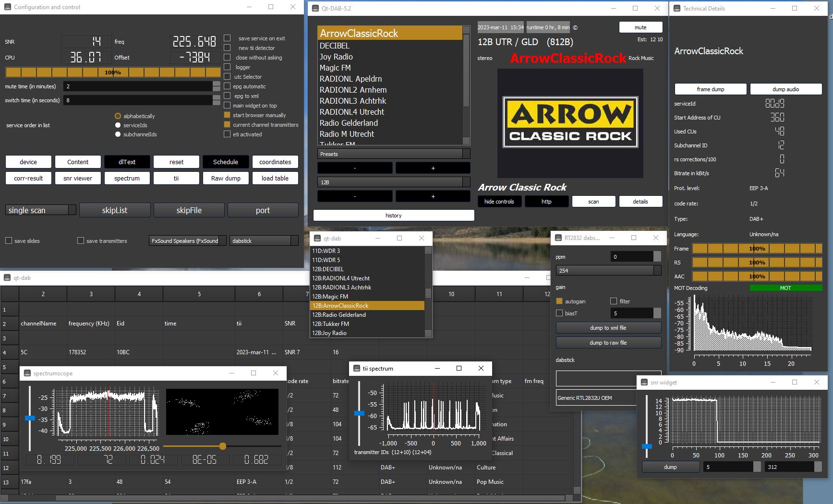This screenshot has height=504, width=833.
Task: Open the snr viewer
Action: point(78,178)
